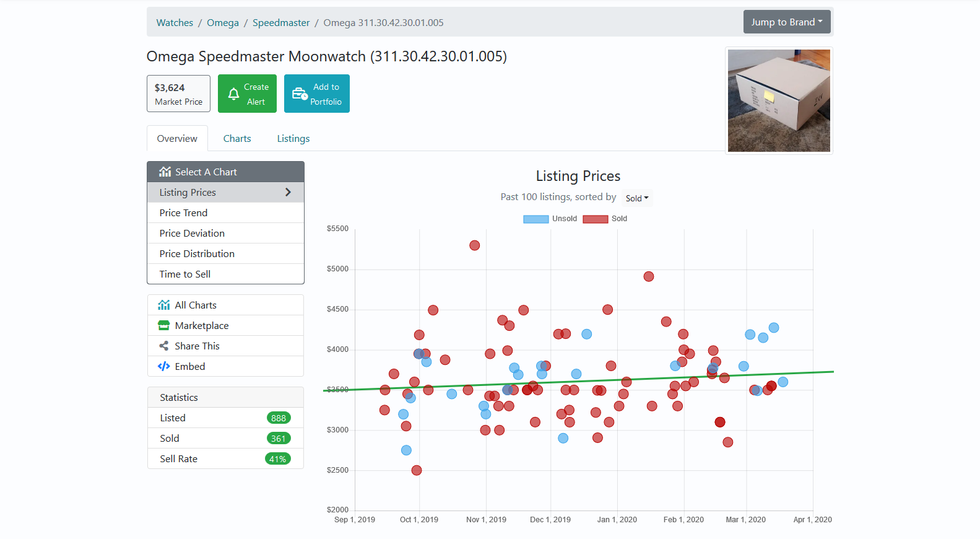Image resolution: width=980 pixels, height=539 pixels.
Task: Open the Omega breadcrumb link
Action: [223, 22]
